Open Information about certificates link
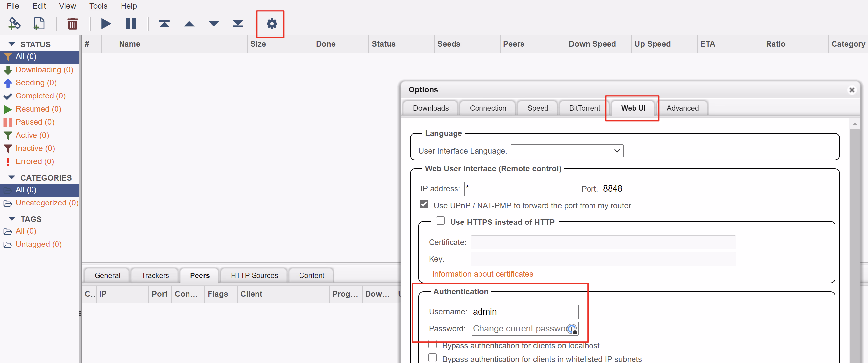 coord(482,274)
